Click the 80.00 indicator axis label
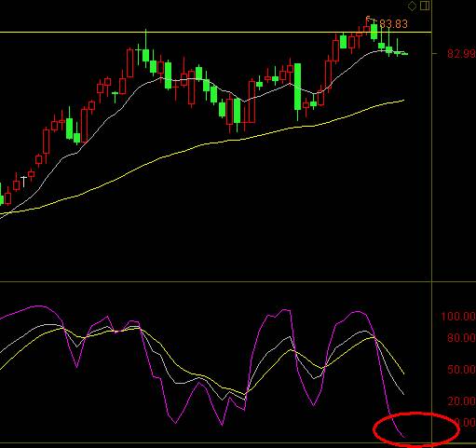Image resolution: width=476 pixels, height=448 pixels. pyautogui.click(x=461, y=337)
